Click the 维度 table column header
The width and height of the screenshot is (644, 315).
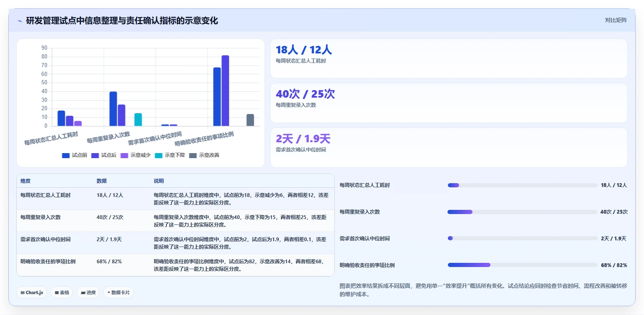pos(25,181)
